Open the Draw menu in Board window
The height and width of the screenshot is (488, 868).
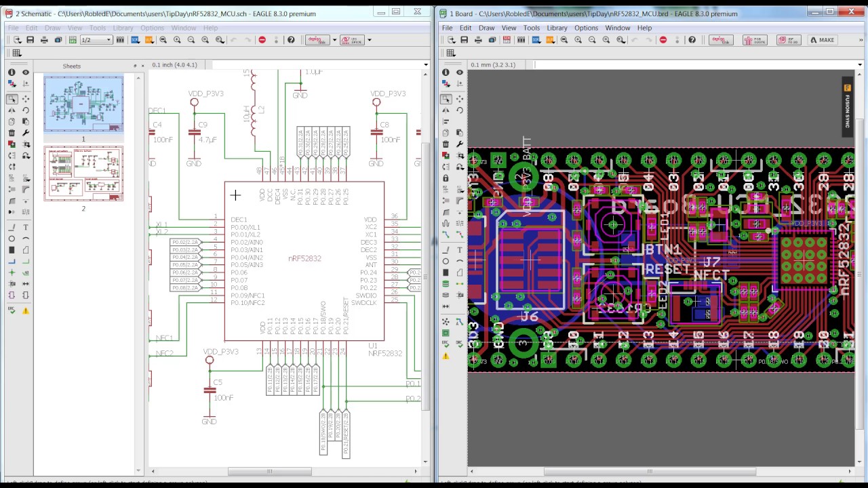(486, 28)
